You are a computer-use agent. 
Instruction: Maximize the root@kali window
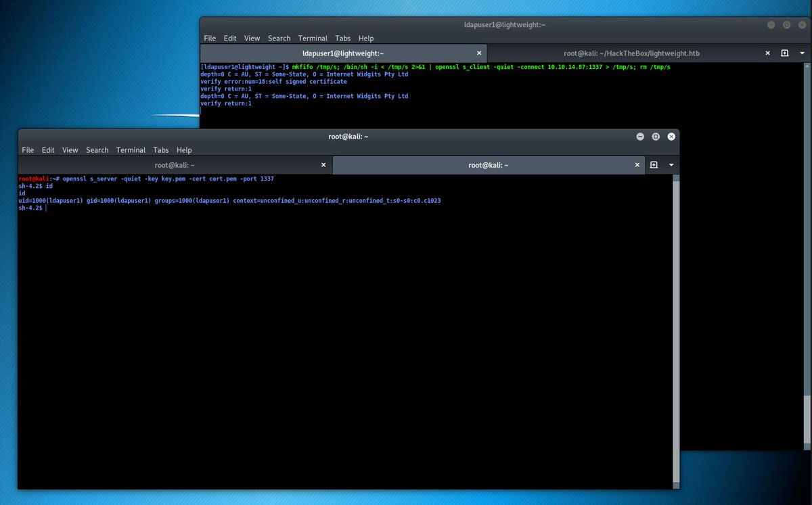[x=656, y=137]
